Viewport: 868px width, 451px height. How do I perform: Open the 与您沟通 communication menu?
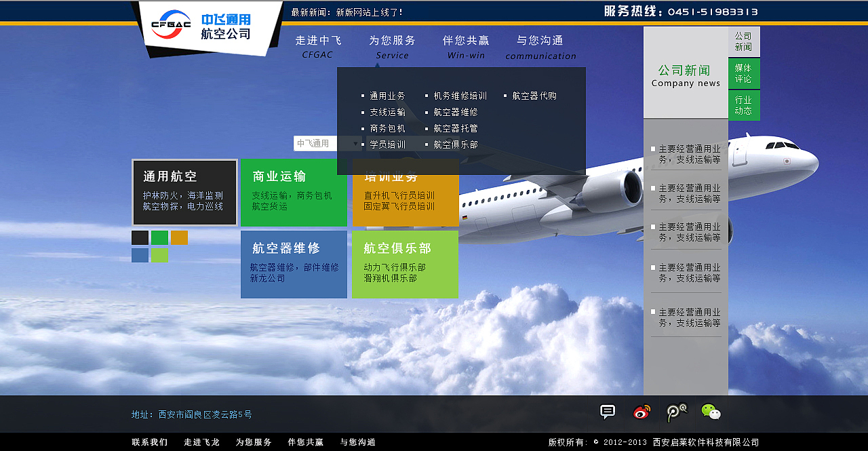[540, 47]
